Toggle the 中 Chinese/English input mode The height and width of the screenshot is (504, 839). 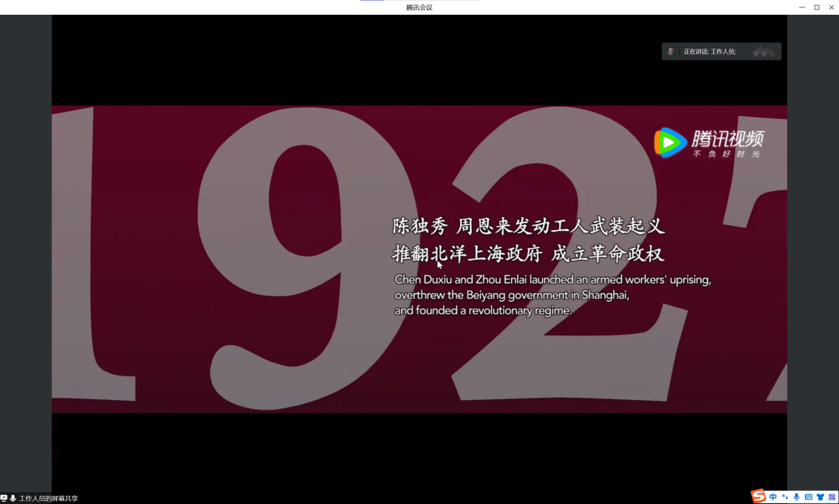pyautogui.click(x=773, y=497)
